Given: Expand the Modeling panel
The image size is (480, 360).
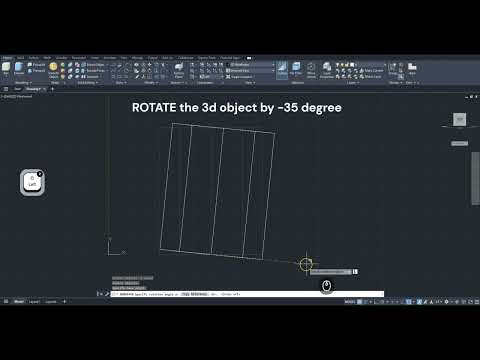Looking at the screenshot, I should point(23,83).
